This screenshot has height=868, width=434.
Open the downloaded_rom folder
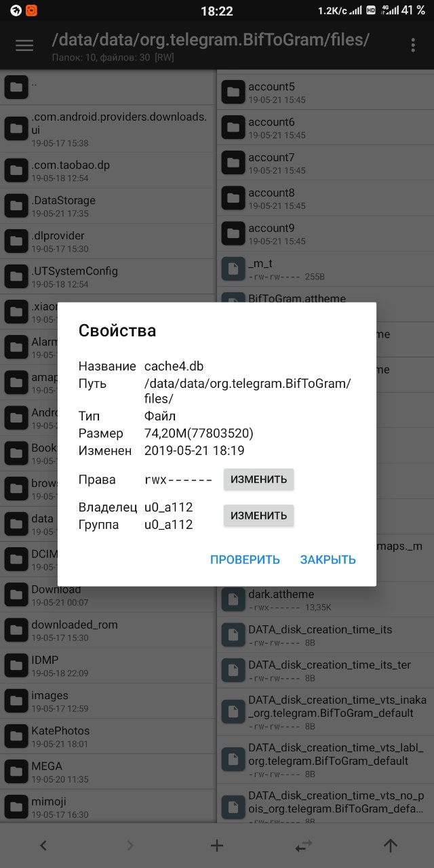[108, 630]
